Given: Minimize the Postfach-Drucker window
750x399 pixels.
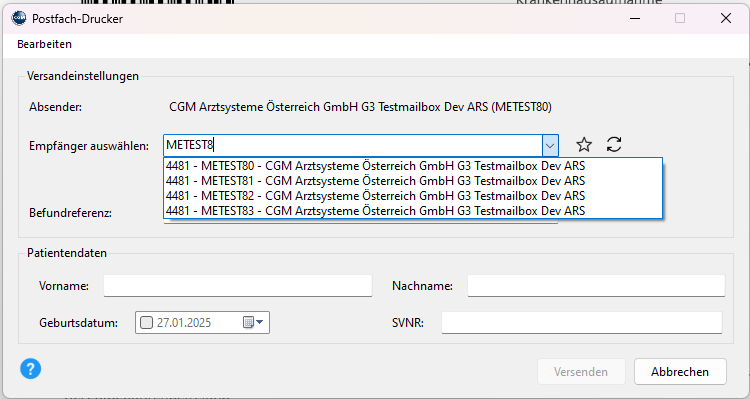Looking at the screenshot, I should (635, 18).
